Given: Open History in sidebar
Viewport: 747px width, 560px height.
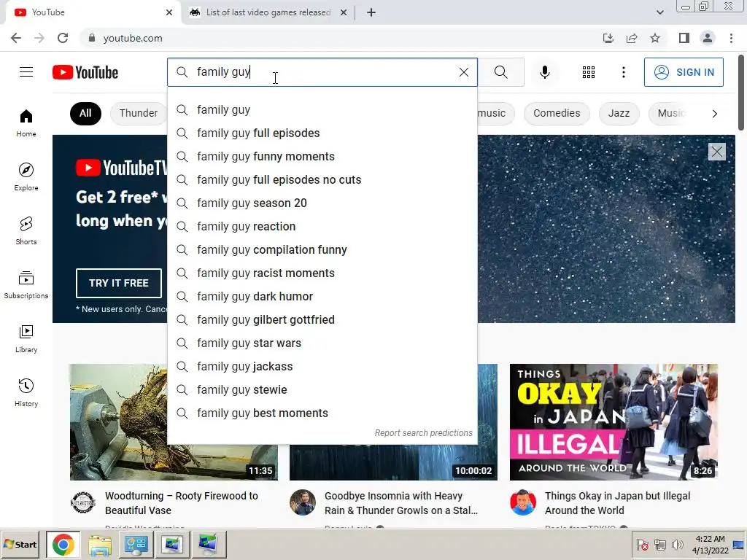Looking at the screenshot, I should tap(26, 392).
